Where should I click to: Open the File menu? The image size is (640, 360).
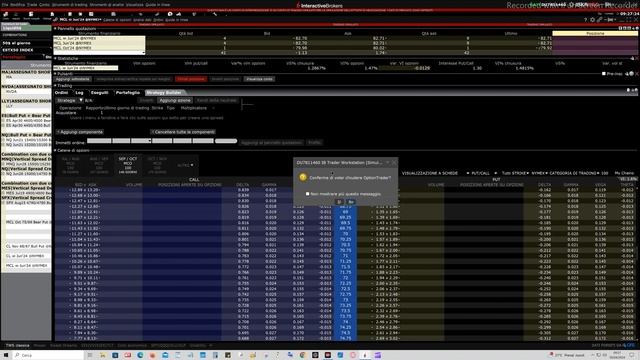click(5, 4)
